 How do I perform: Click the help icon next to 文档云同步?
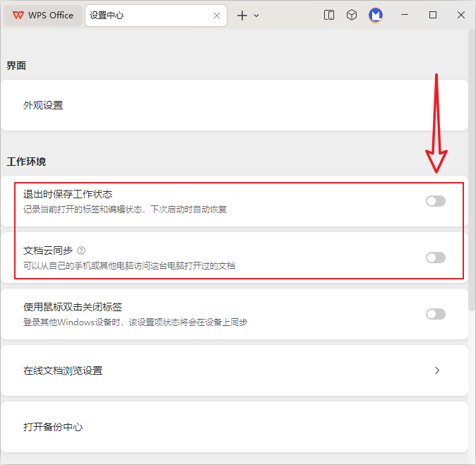81,250
